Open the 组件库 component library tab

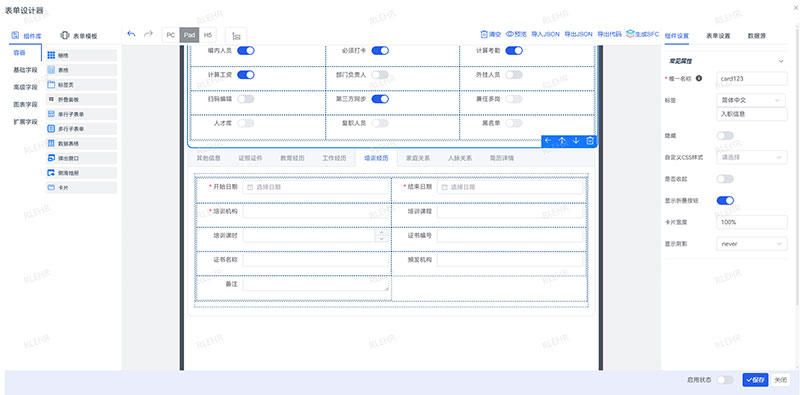tap(26, 36)
